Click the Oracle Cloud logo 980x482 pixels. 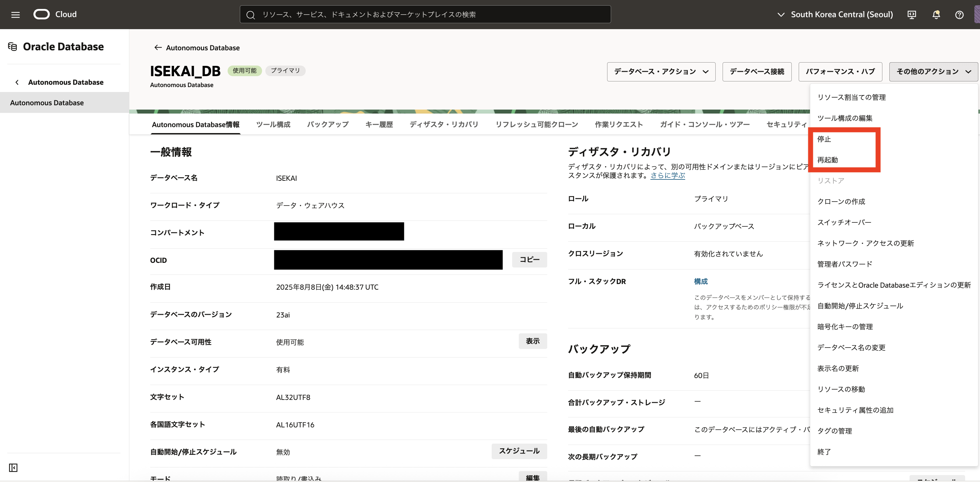pyautogui.click(x=42, y=15)
